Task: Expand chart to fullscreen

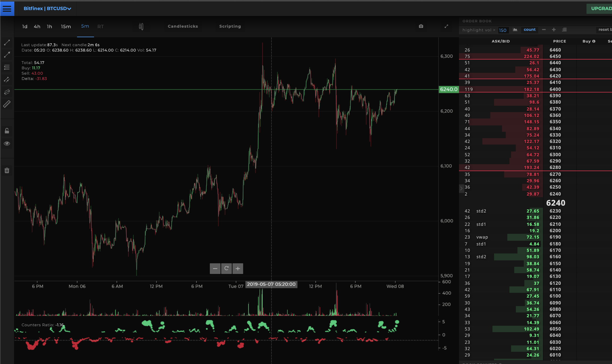Action: point(446,26)
